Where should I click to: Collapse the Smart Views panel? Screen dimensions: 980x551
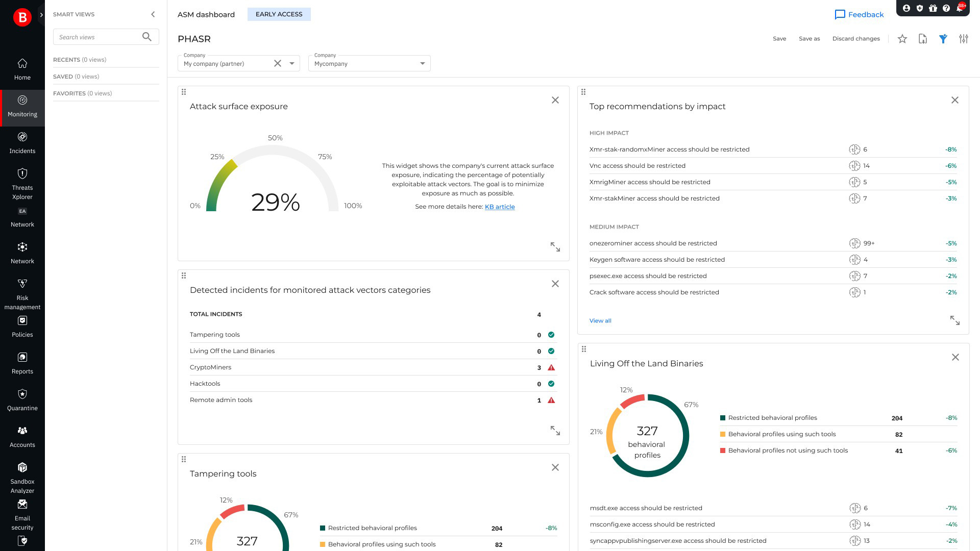click(x=153, y=14)
